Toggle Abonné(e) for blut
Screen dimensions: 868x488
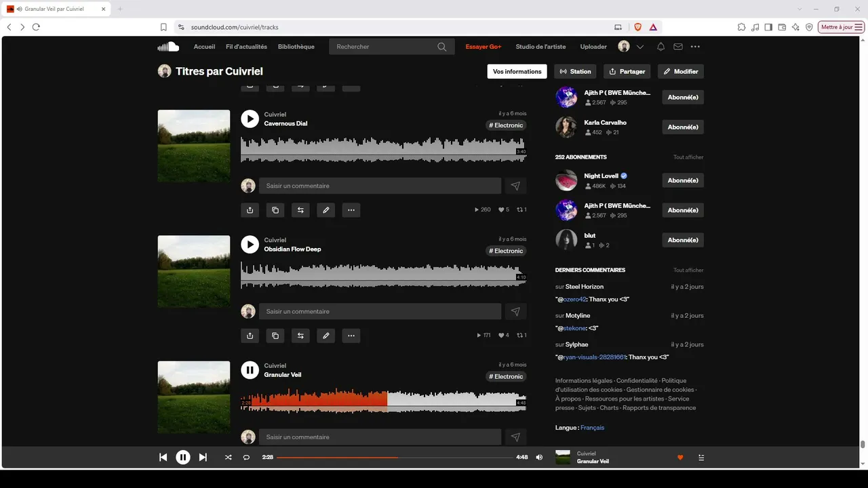point(683,240)
